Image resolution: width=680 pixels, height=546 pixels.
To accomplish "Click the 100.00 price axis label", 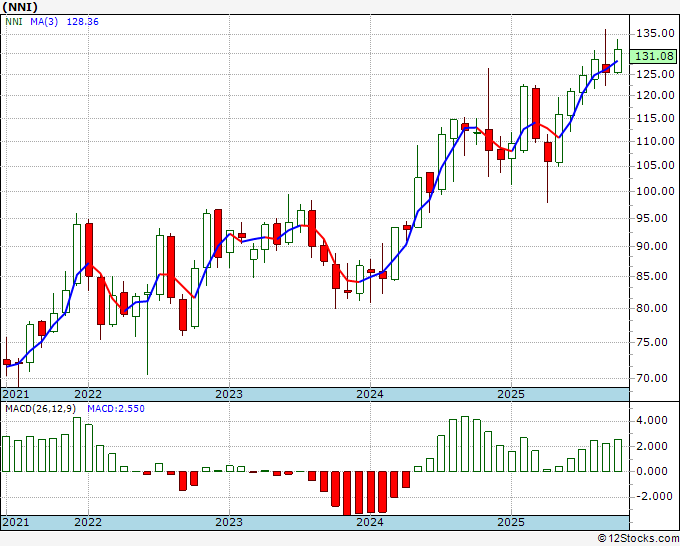I will (x=655, y=191).
